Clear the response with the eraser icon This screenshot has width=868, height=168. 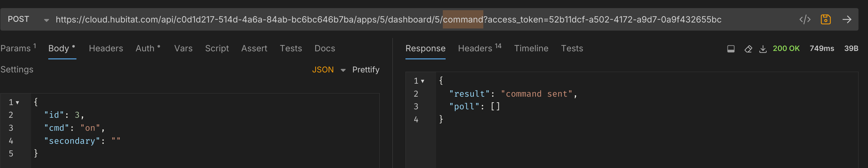tap(748, 49)
